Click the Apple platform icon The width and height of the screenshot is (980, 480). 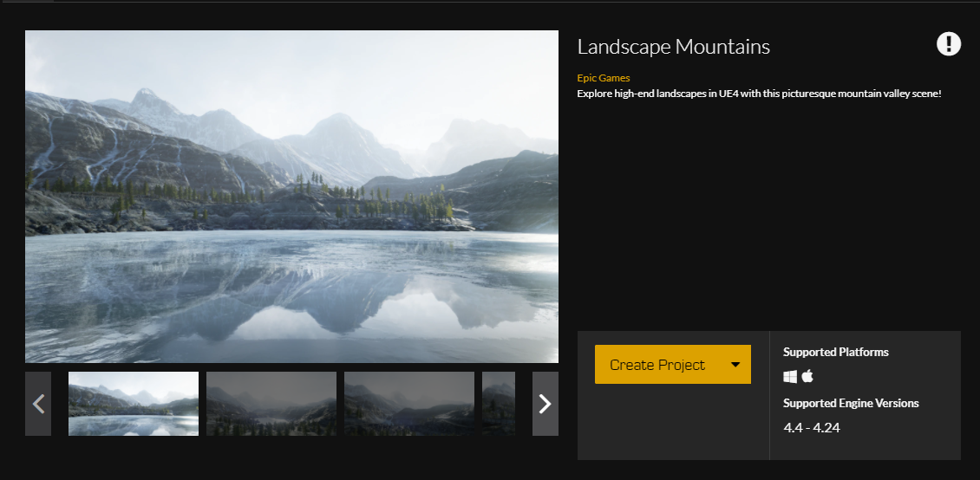pyautogui.click(x=807, y=376)
